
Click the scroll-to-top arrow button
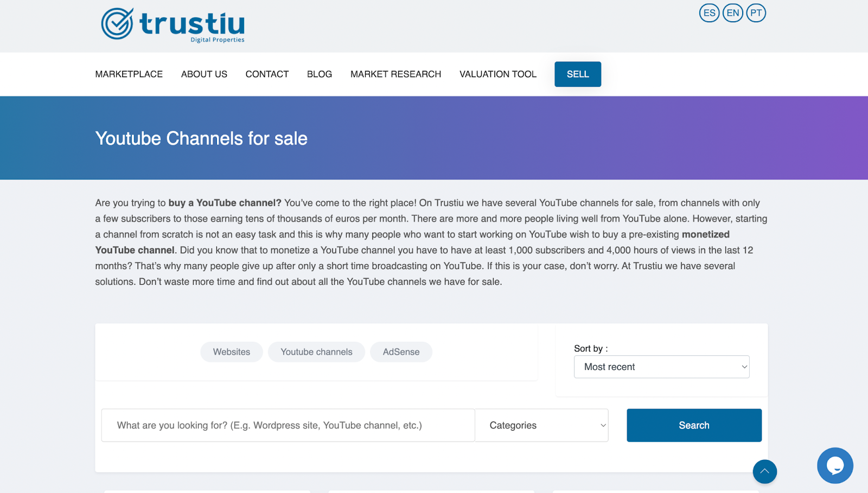(765, 471)
